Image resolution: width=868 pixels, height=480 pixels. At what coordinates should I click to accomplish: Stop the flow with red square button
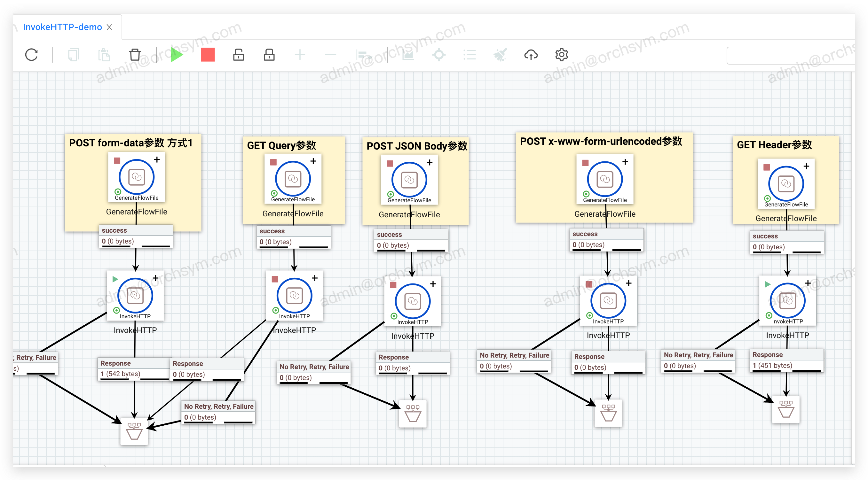pos(208,55)
